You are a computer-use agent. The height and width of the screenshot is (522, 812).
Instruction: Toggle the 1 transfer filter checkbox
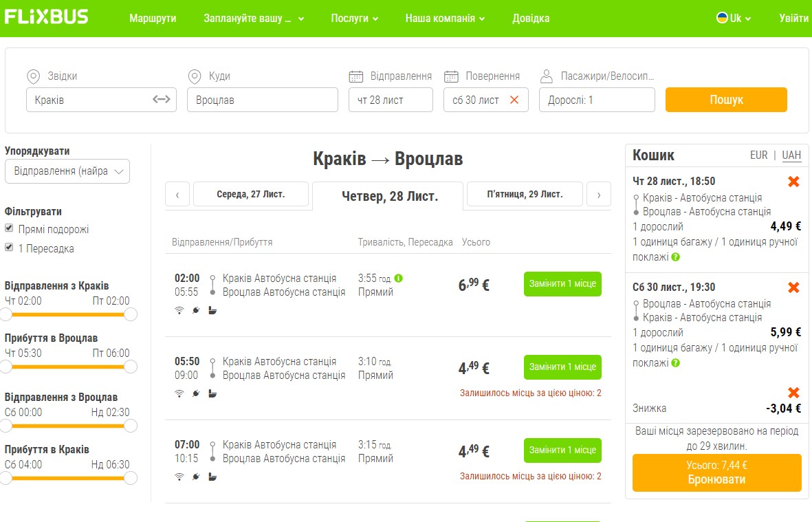click(9, 247)
